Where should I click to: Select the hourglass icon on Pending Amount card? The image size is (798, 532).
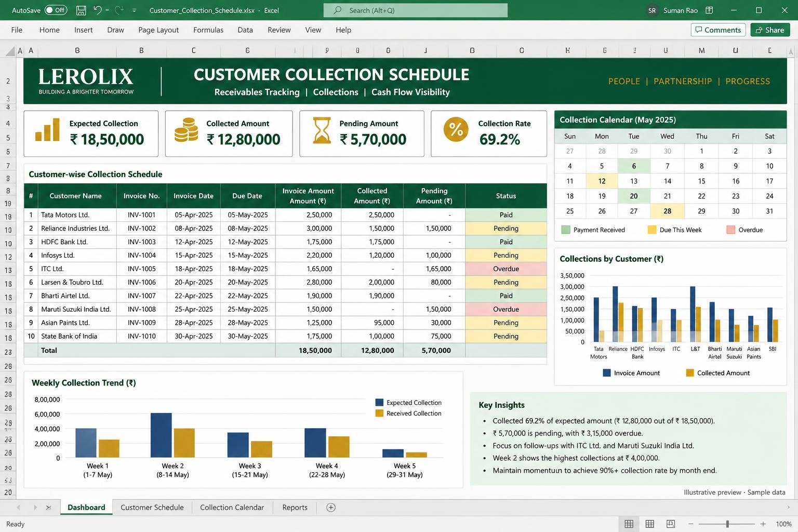coord(322,130)
